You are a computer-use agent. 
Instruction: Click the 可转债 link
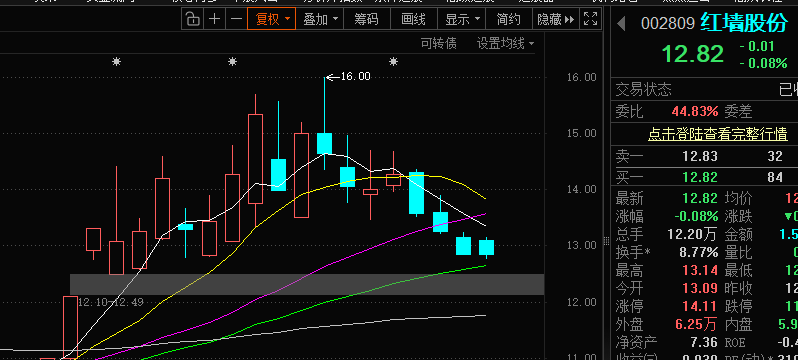click(x=439, y=44)
